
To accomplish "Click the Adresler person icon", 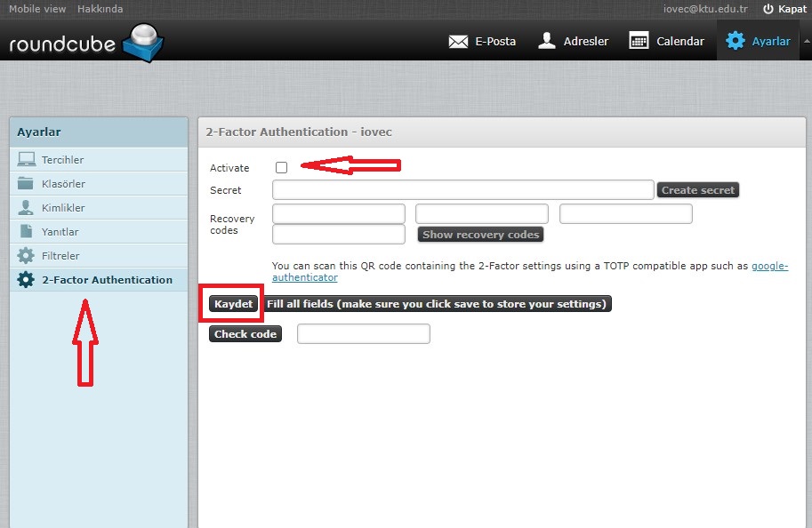I will tap(547, 40).
